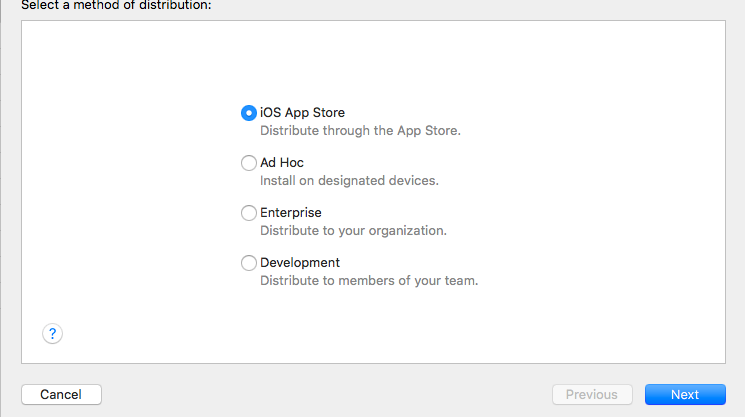Click the Next button
The image size is (745, 417).
click(x=685, y=395)
